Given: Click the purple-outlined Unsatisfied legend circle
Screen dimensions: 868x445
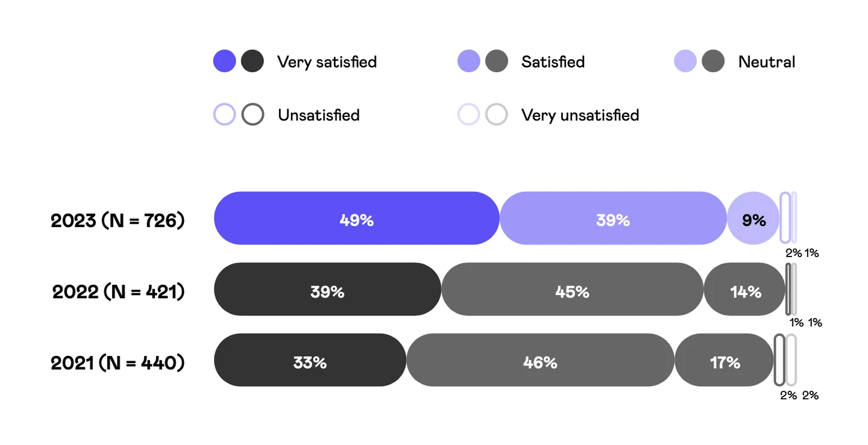Looking at the screenshot, I should [x=224, y=114].
